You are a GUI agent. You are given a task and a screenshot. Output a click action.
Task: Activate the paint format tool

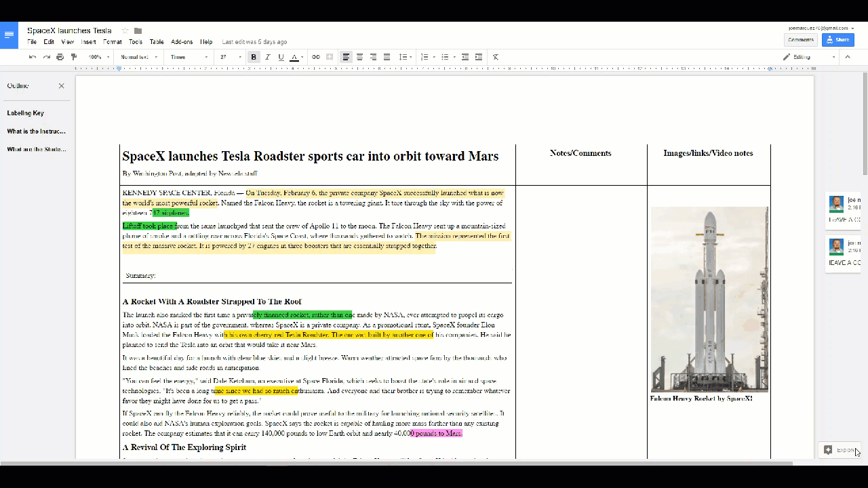(74, 57)
